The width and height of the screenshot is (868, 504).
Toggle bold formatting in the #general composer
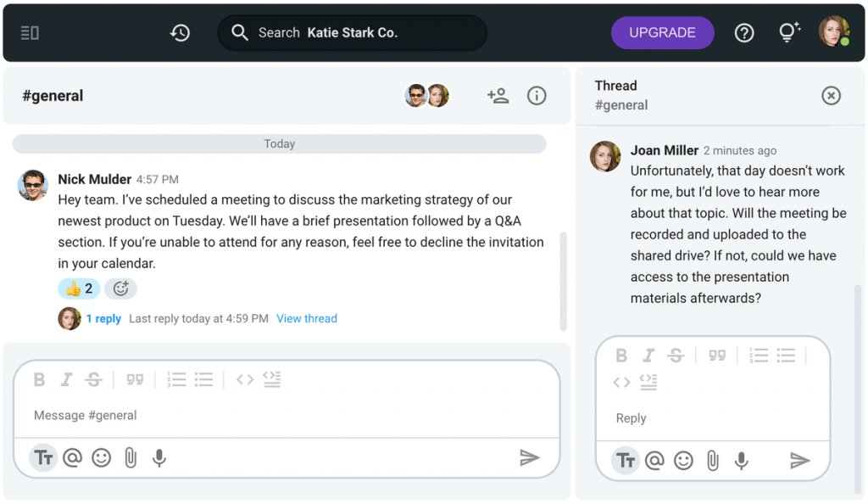(x=39, y=379)
